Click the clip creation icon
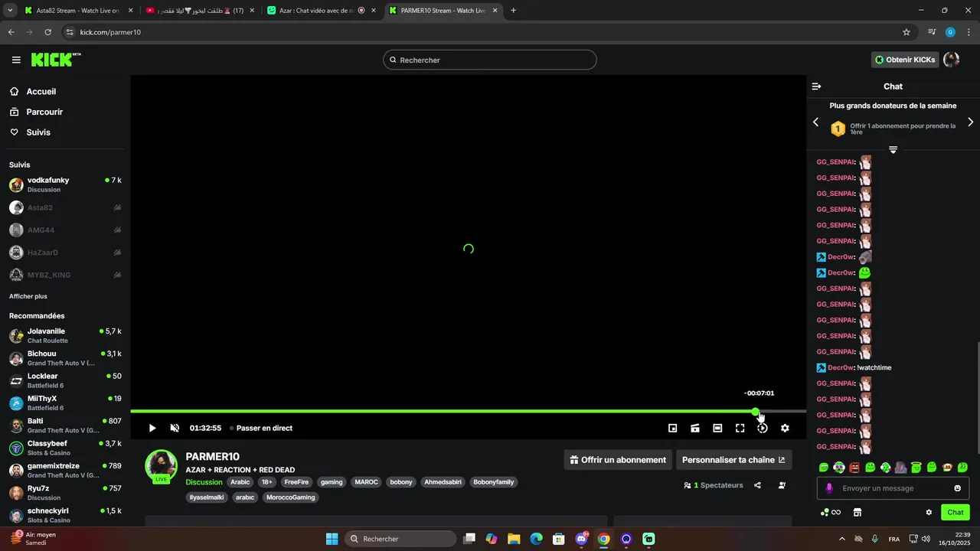Screen dimensions: 980x551 pos(695,429)
